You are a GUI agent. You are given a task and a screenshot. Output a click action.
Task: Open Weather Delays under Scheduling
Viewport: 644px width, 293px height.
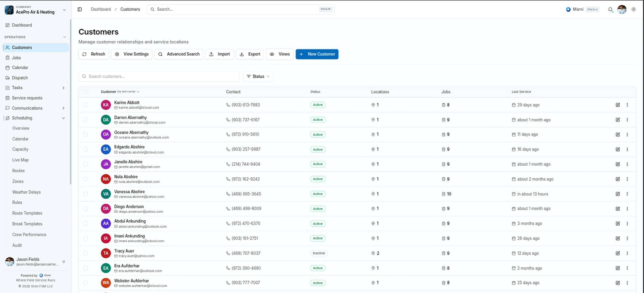point(26,192)
